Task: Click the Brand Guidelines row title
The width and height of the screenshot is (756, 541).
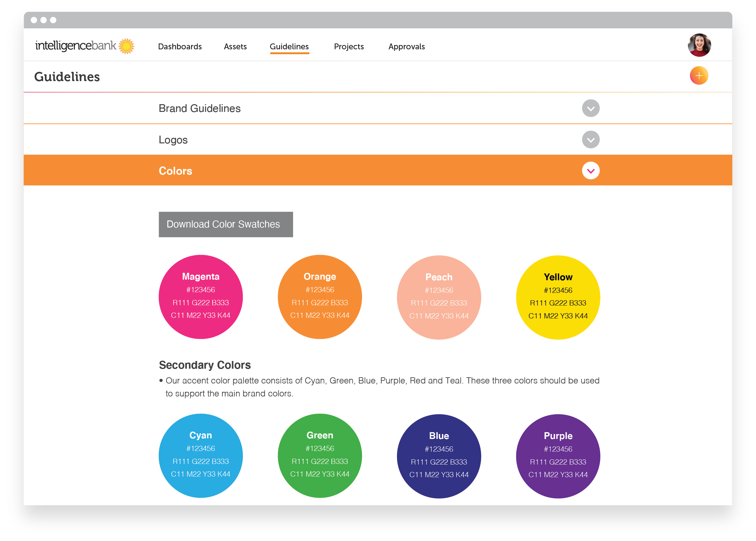Action: [199, 109]
